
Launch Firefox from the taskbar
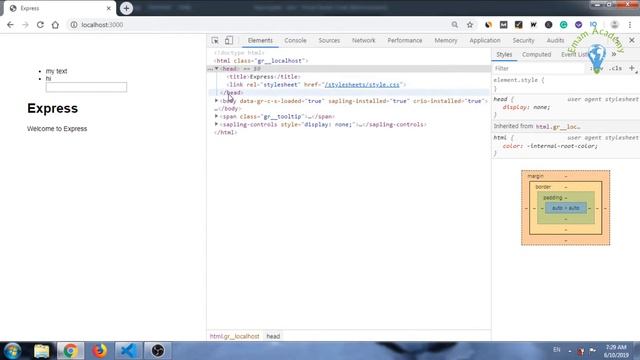pyautogui.click(x=99, y=351)
